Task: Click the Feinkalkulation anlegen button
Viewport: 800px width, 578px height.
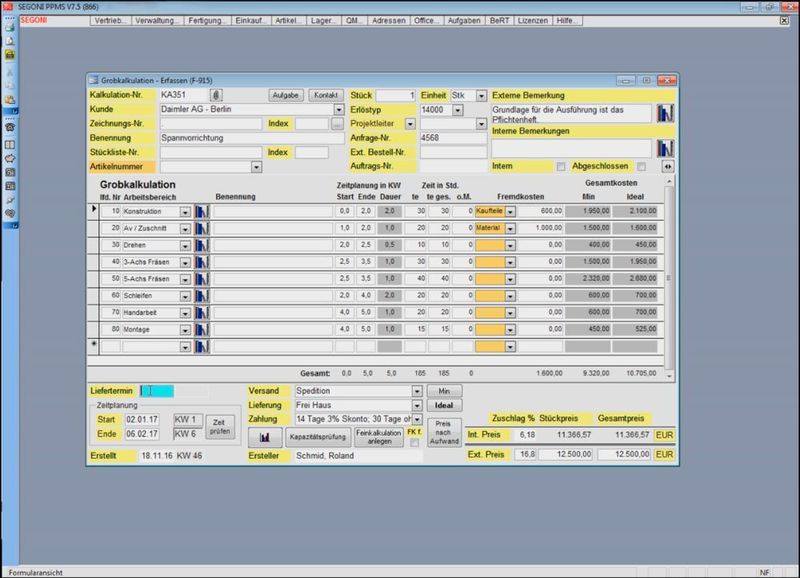Action: click(379, 437)
